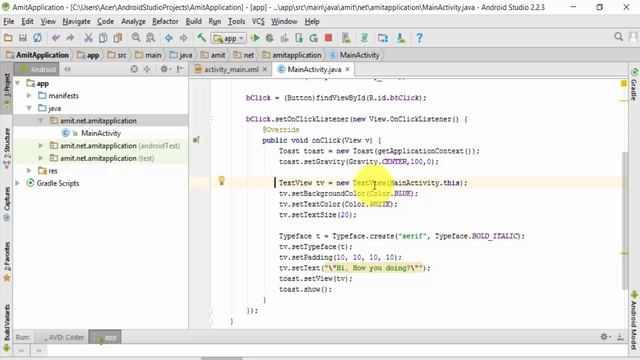
Task: Open the Refactor menu
Action: tap(165, 21)
